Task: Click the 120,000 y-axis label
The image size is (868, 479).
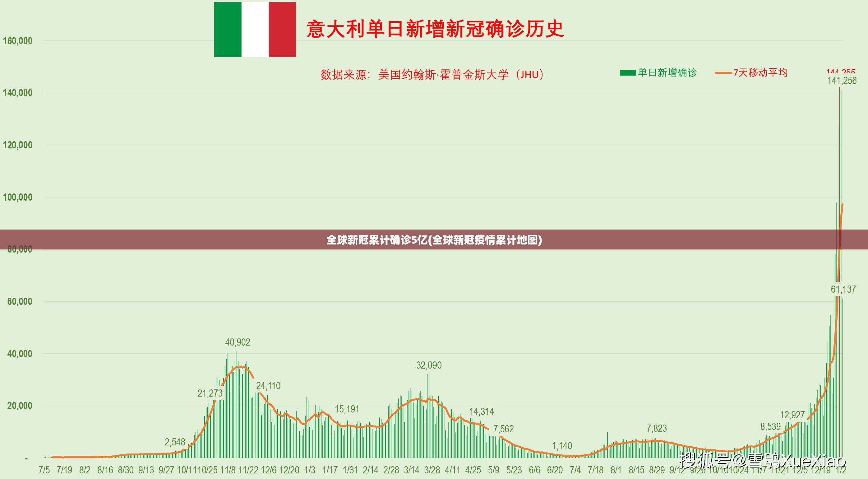Action: pyautogui.click(x=17, y=145)
